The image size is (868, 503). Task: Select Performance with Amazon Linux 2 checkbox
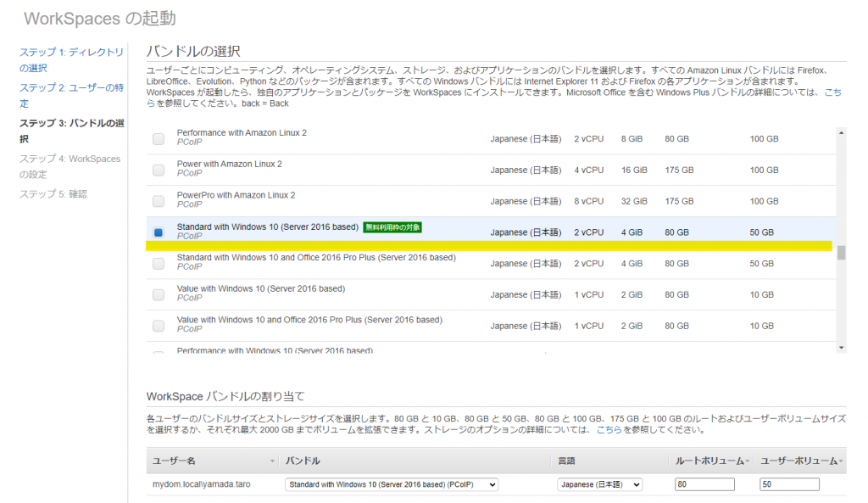click(159, 139)
